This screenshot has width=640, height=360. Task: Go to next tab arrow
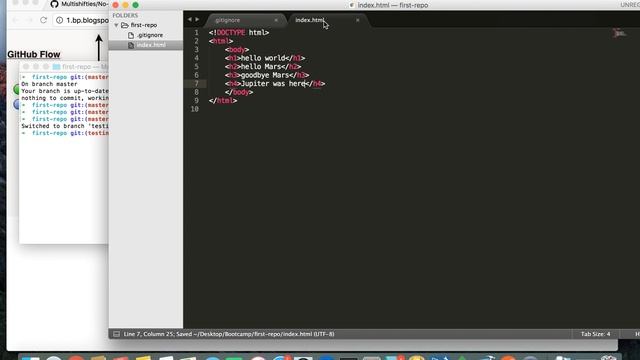point(197,19)
